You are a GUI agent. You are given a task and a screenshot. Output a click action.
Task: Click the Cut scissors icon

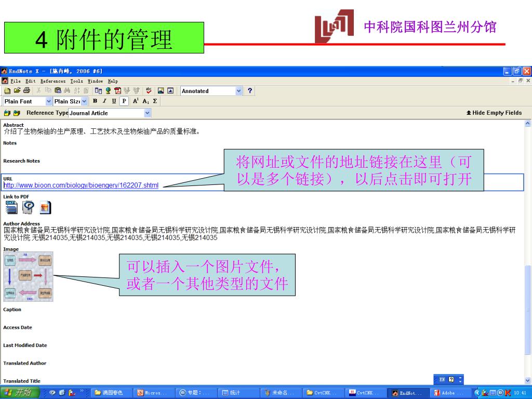(38, 90)
